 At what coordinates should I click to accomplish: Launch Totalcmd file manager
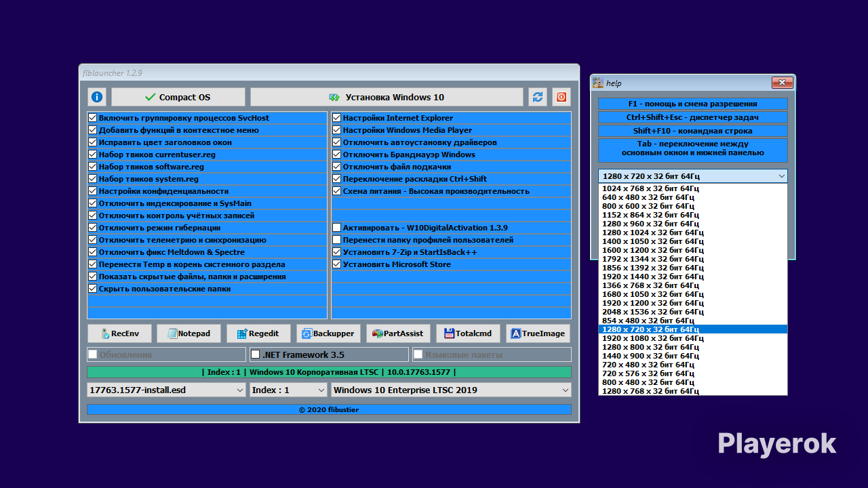coord(468,333)
